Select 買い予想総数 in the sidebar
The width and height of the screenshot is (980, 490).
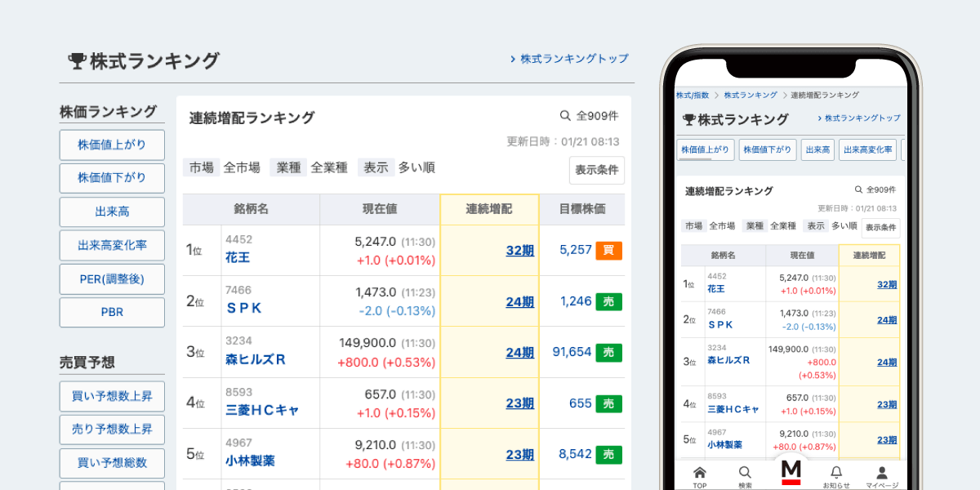click(112, 463)
